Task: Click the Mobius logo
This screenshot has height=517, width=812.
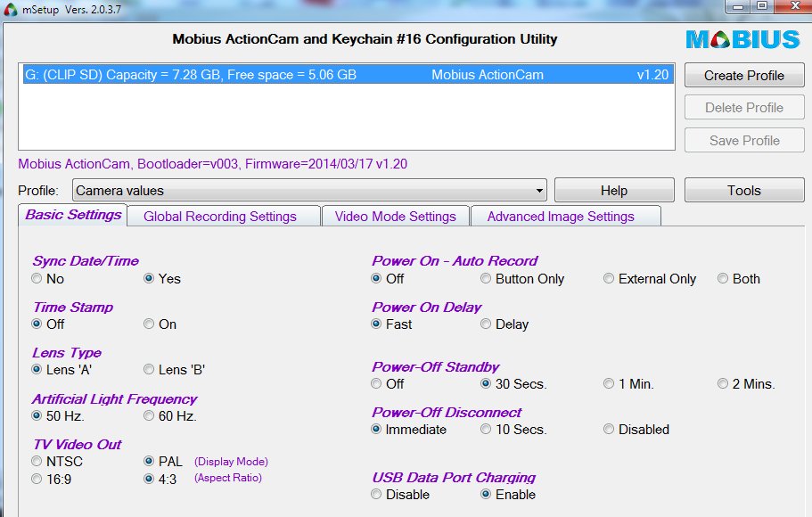Action: pos(742,40)
